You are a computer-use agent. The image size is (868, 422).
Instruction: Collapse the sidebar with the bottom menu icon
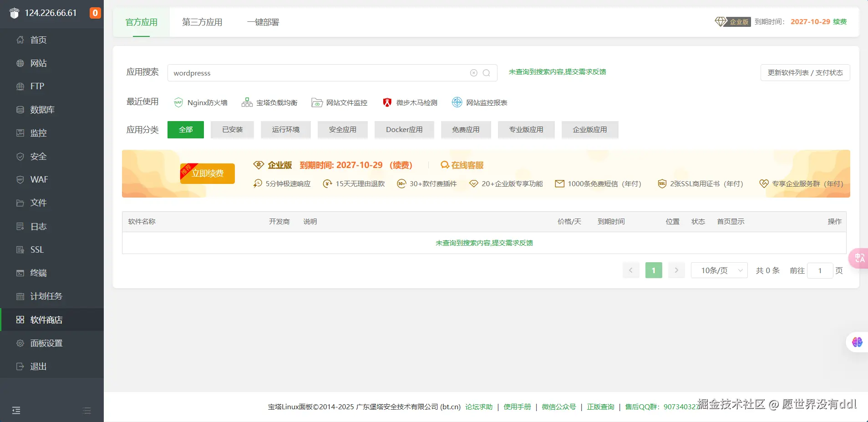click(x=16, y=411)
